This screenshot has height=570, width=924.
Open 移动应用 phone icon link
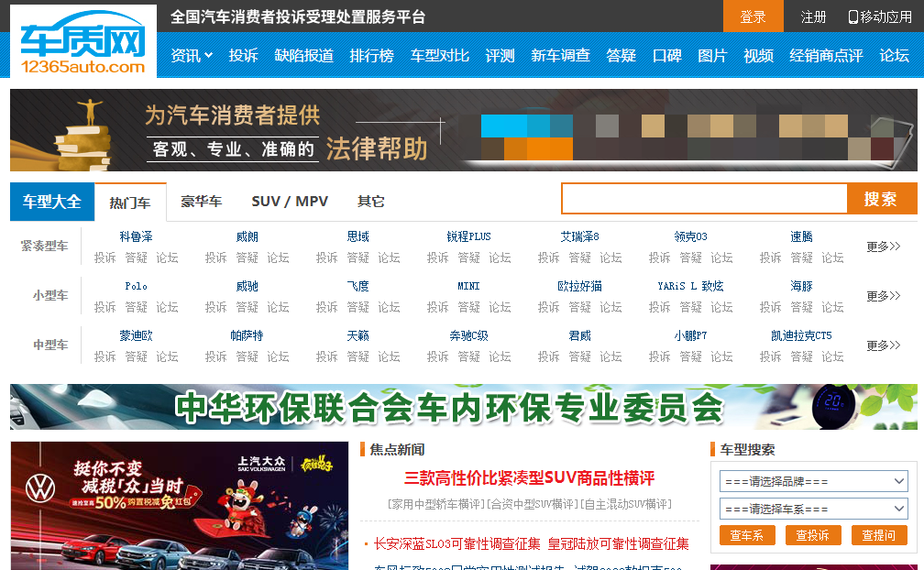880,16
